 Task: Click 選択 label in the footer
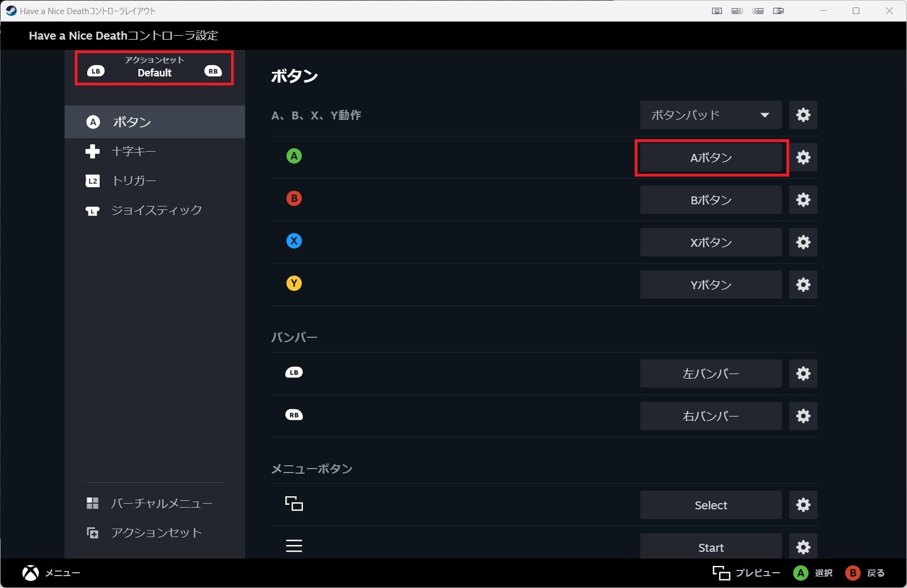coord(824,573)
